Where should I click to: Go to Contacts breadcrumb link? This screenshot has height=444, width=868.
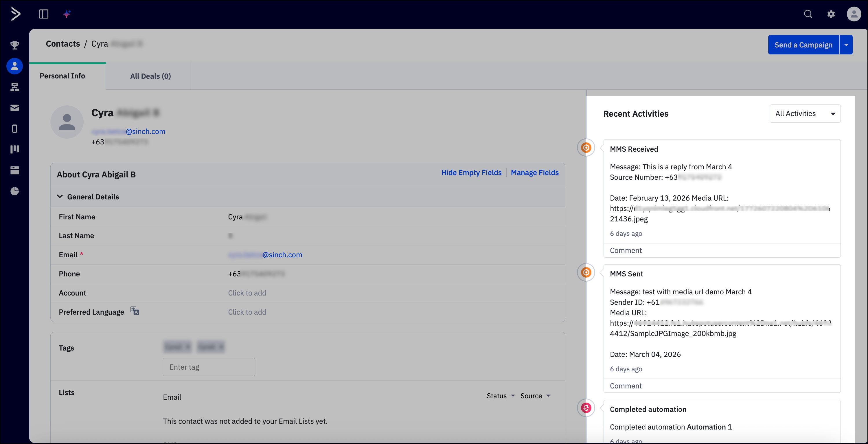point(63,44)
